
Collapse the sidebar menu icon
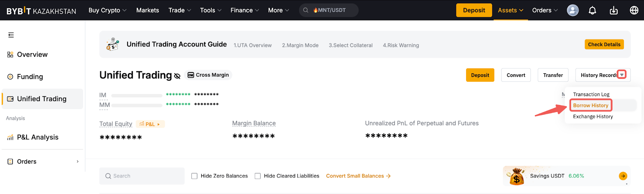11,35
